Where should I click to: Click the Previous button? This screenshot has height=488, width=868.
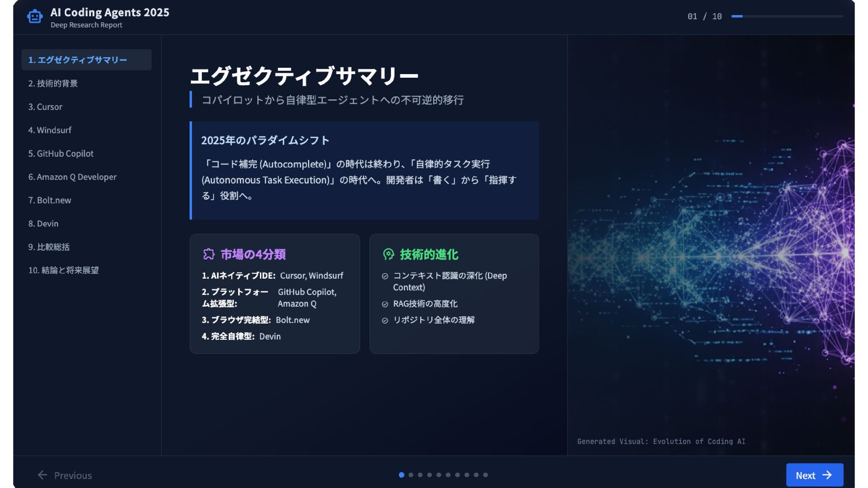[x=65, y=475]
